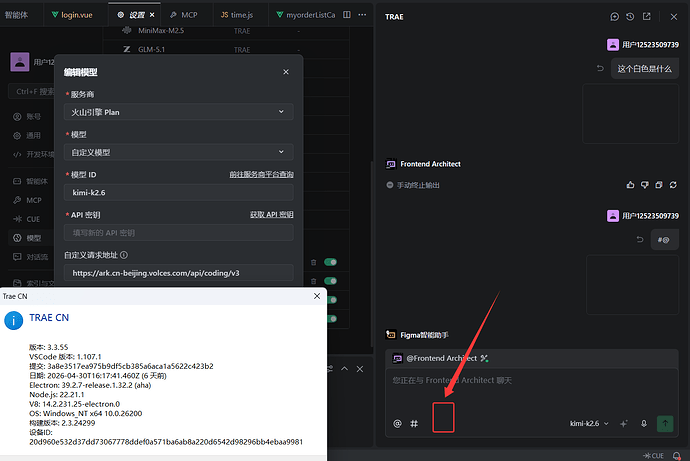Turn off the second green model toggle
The image size is (690, 461).
coord(330,281)
